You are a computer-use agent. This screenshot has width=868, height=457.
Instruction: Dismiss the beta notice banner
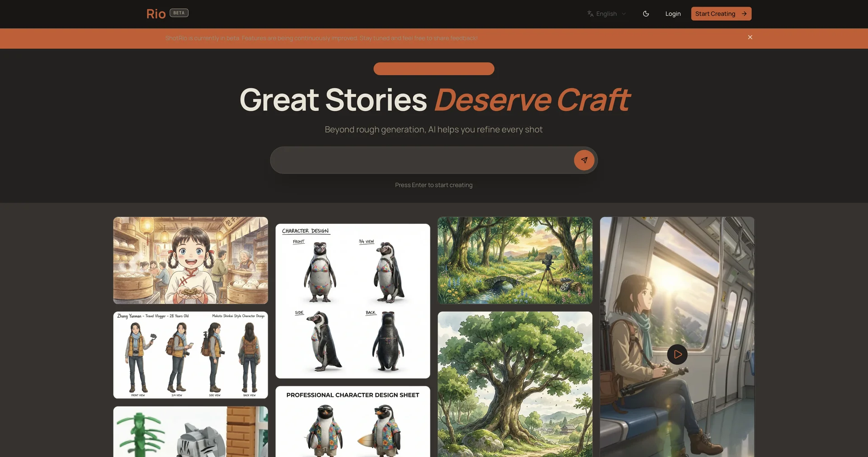click(x=750, y=37)
